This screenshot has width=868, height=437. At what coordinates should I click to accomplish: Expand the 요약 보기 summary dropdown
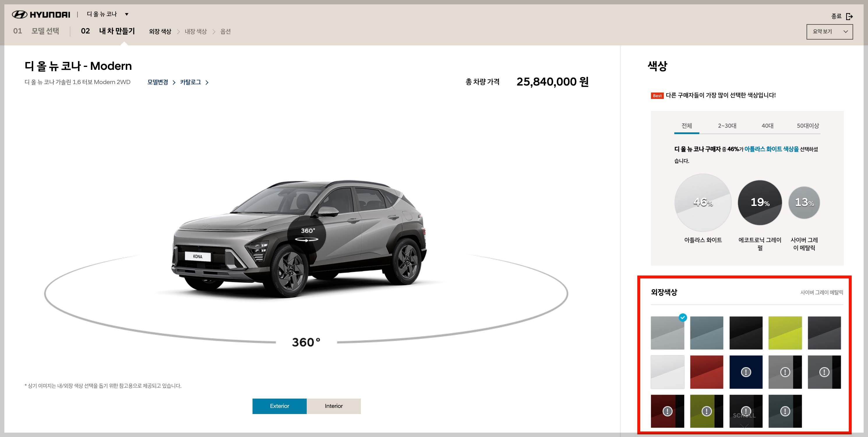[829, 32]
